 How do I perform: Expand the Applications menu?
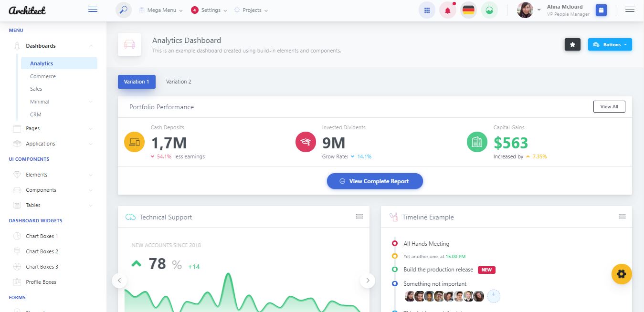pyautogui.click(x=54, y=144)
